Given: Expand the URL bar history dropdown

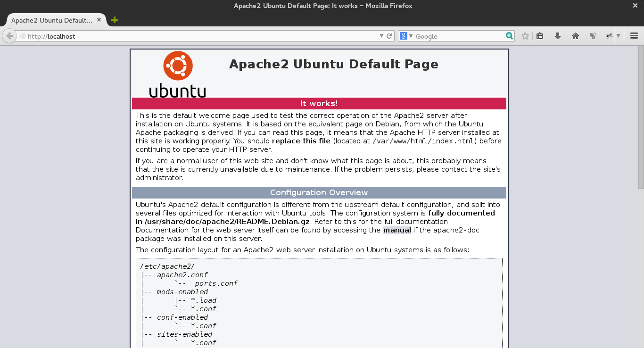Looking at the screenshot, I should click(x=382, y=36).
